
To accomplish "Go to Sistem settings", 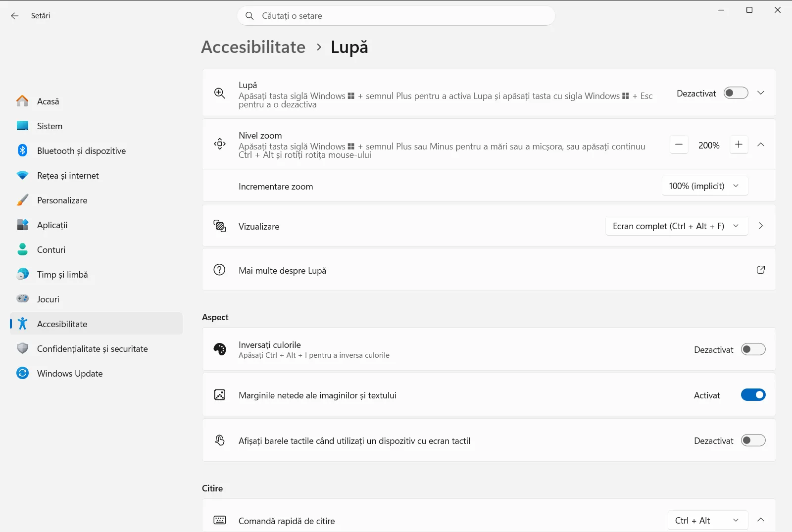I will click(96, 126).
